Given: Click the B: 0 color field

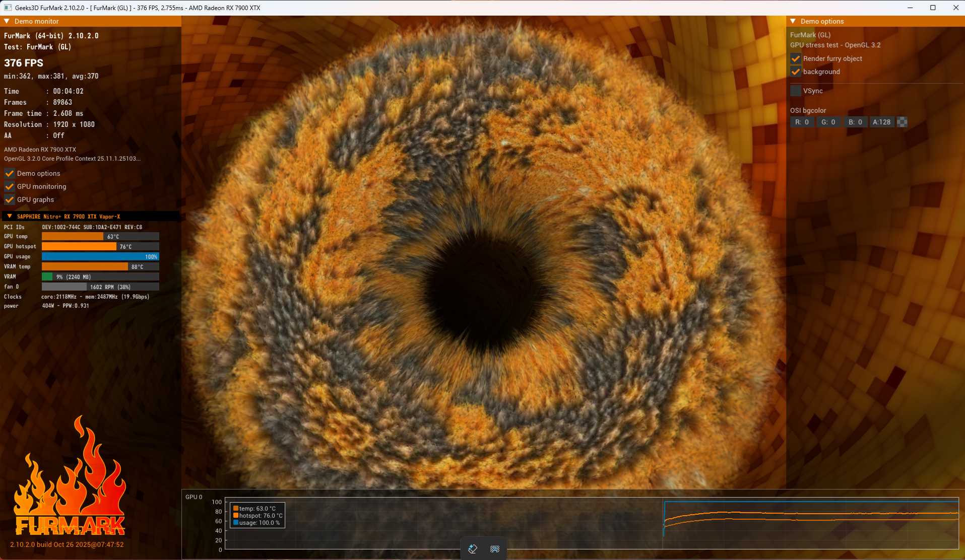Looking at the screenshot, I should click(x=855, y=122).
